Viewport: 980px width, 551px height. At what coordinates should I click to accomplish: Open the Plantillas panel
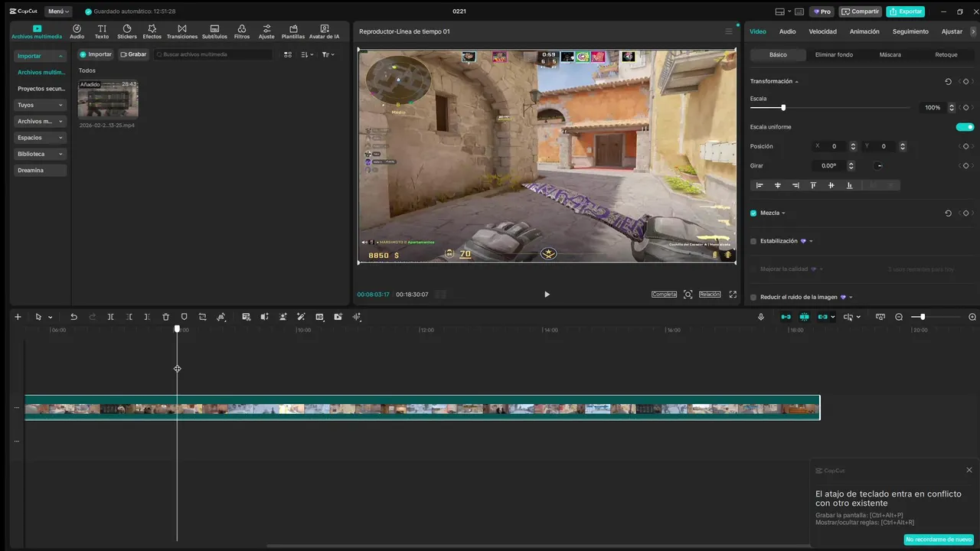coord(293,31)
